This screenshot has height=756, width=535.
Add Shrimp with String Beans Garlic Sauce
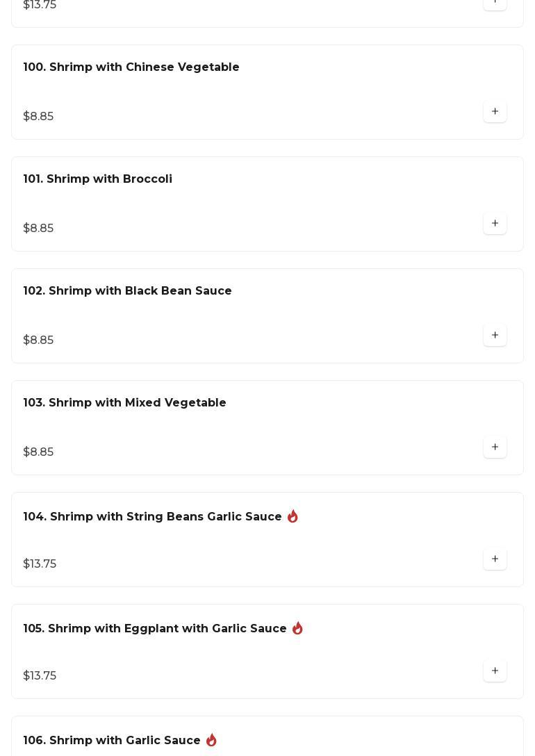pos(495,559)
